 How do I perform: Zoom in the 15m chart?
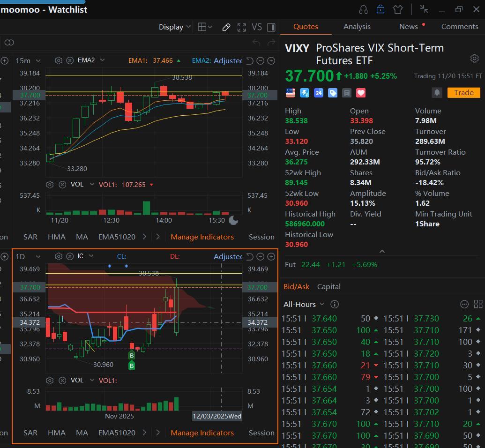pyautogui.click(x=271, y=61)
